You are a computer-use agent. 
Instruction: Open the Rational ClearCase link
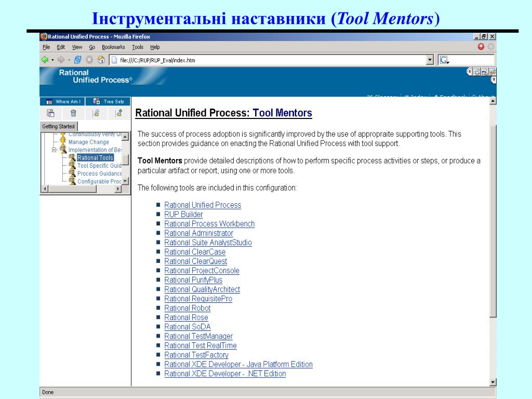pyautogui.click(x=195, y=252)
